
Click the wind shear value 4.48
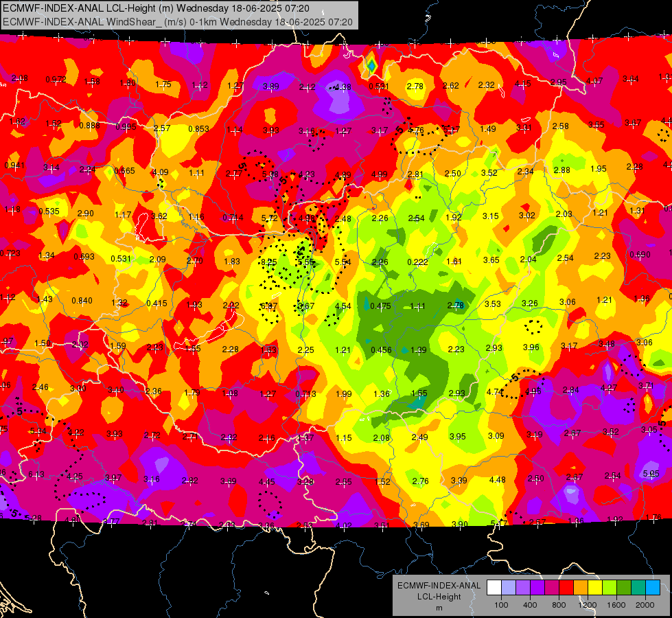click(x=497, y=480)
